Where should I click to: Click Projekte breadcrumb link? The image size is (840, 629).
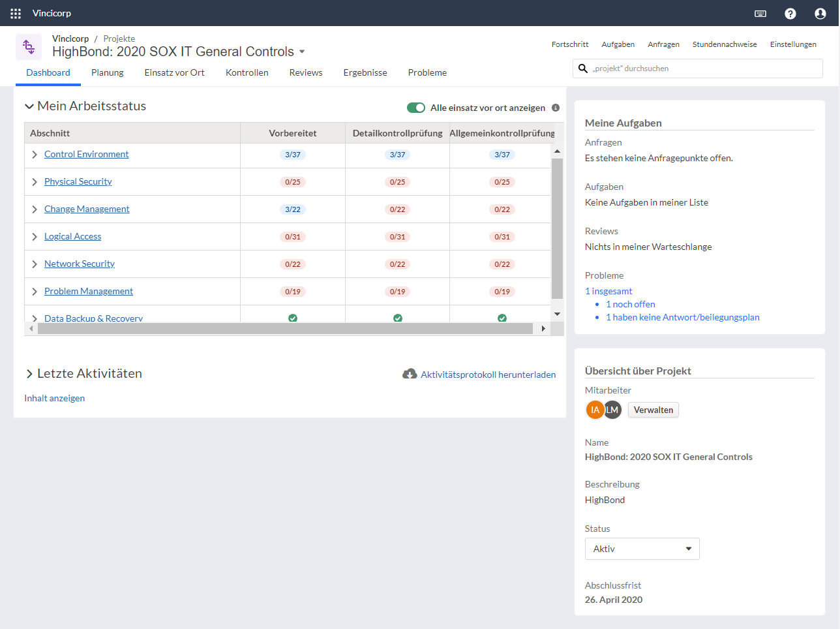click(119, 38)
